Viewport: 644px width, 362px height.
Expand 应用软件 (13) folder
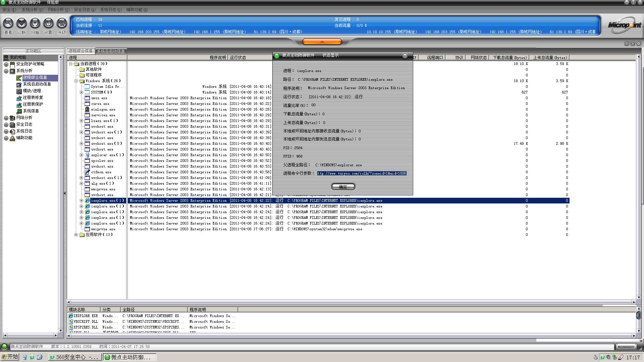coord(76,235)
